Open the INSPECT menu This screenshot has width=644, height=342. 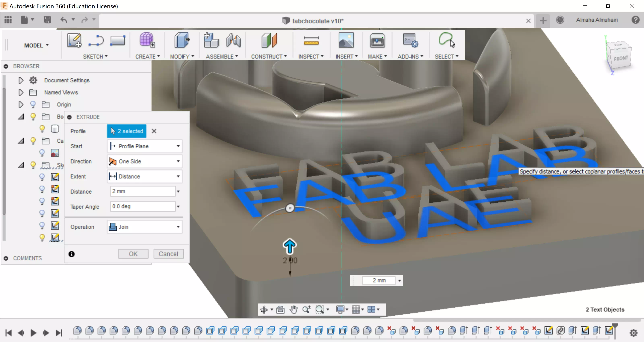(x=310, y=57)
